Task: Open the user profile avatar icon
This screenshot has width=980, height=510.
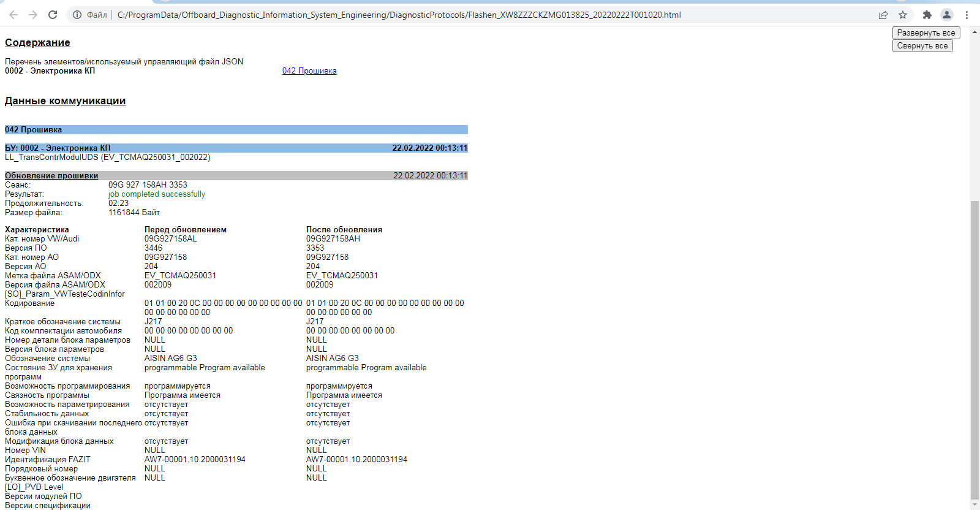Action: (947, 15)
